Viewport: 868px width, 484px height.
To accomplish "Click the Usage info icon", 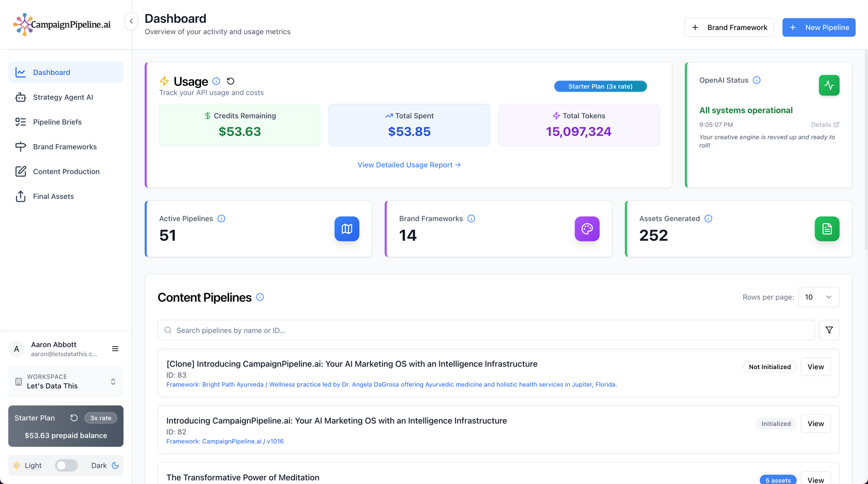I will [x=217, y=81].
